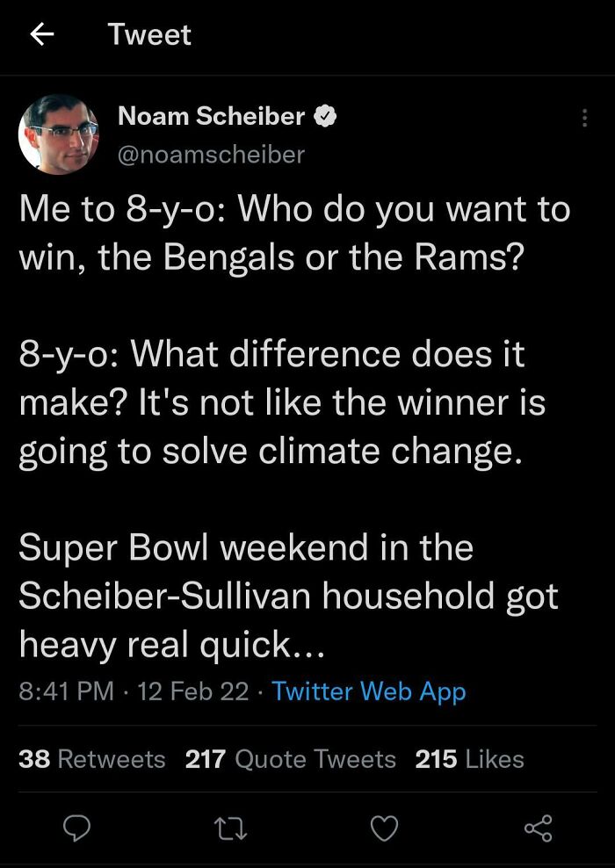This screenshot has height=868, width=615.
Task: Click the Tweet header title
Action: point(149,34)
